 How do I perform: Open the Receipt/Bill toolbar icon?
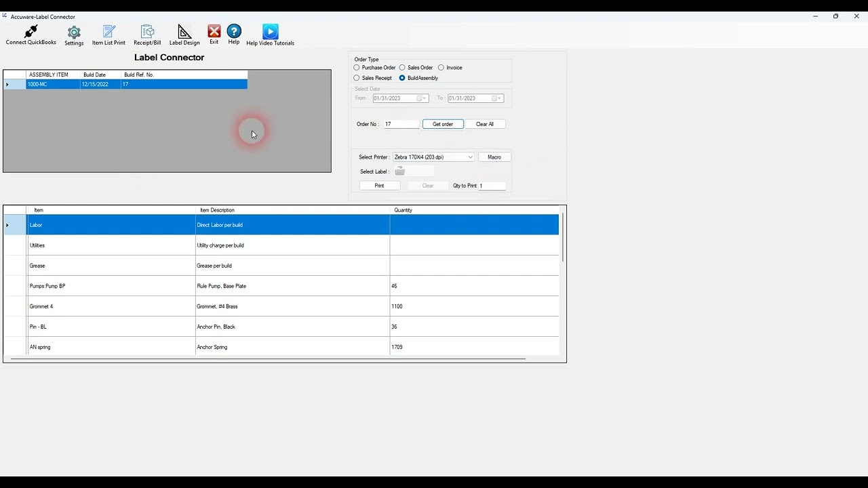(x=147, y=35)
